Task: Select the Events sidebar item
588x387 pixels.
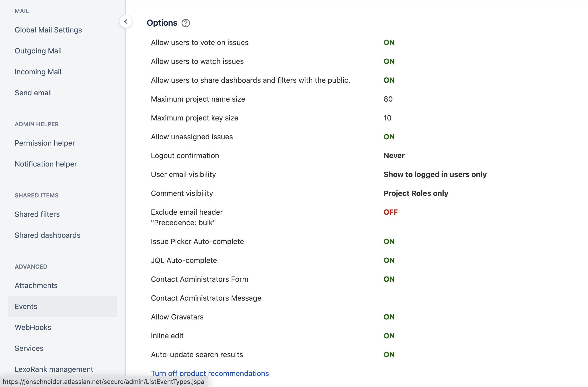Action: click(x=63, y=306)
